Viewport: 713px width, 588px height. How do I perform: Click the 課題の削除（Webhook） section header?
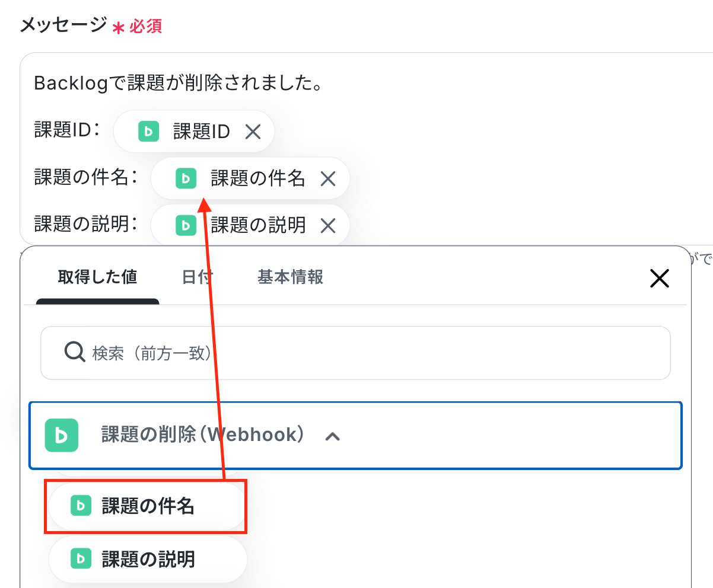tap(355, 436)
